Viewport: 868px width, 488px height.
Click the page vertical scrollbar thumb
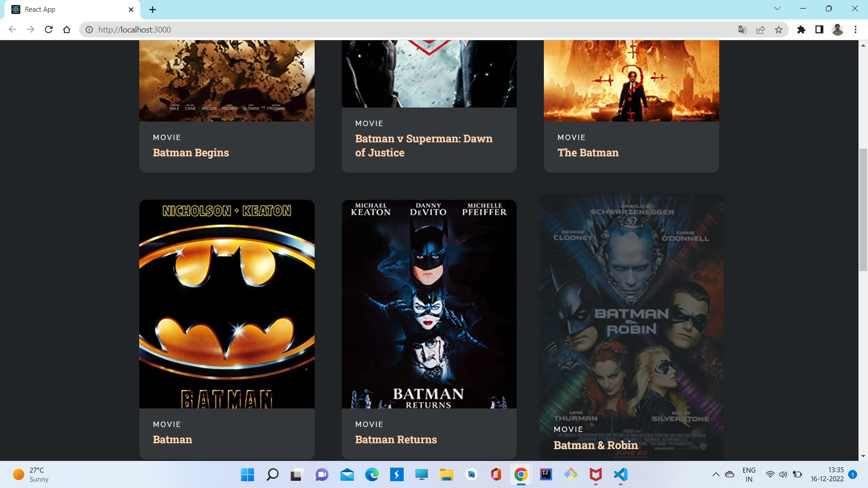(x=863, y=210)
